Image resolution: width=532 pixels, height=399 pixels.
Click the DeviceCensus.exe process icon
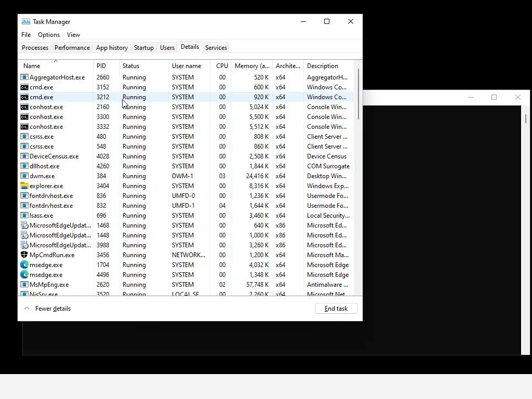tap(24, 156)
